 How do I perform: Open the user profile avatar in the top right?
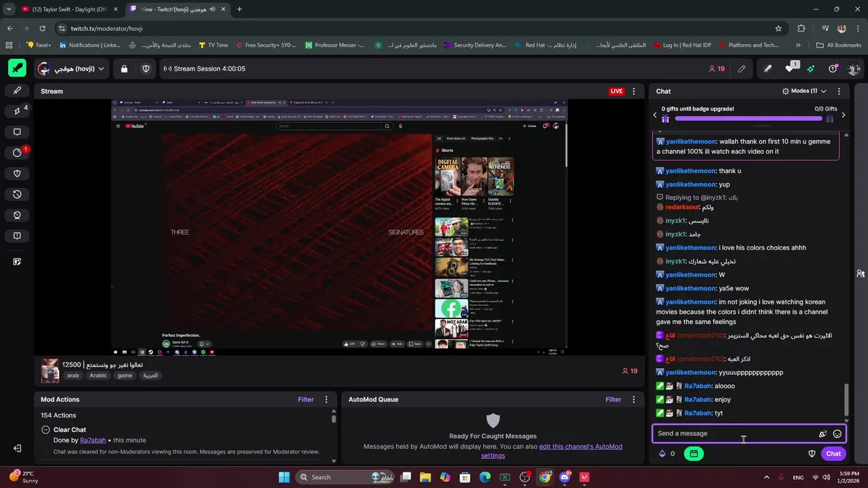[x=854, y=68]
